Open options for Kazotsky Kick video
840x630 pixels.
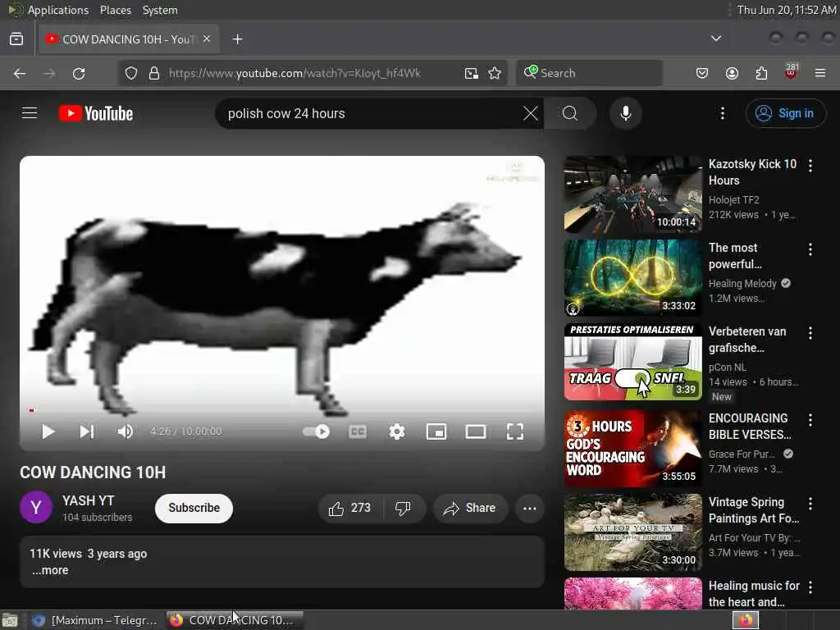coord(810,166)
